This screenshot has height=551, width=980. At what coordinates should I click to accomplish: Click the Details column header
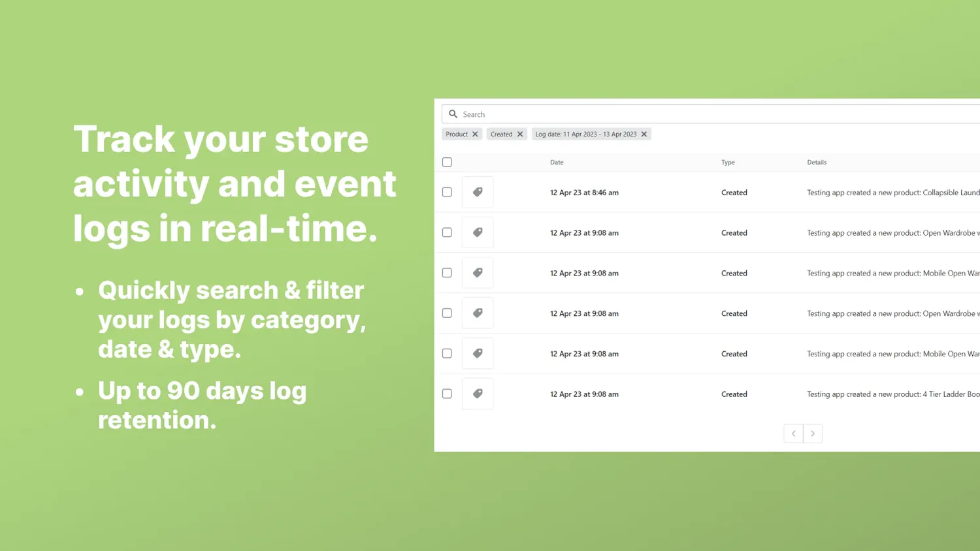coord(817,162)
